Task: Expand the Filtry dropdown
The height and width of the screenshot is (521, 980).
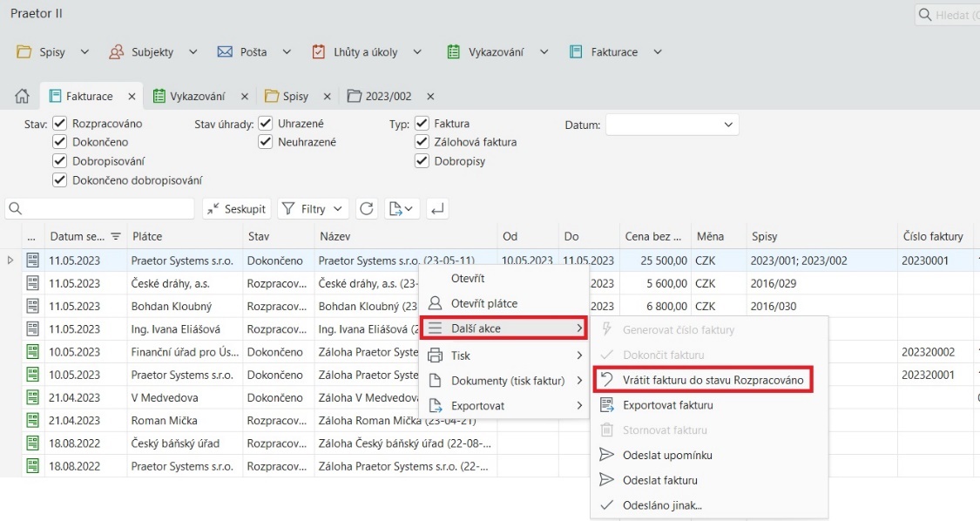Action: (x=313, y=209)
